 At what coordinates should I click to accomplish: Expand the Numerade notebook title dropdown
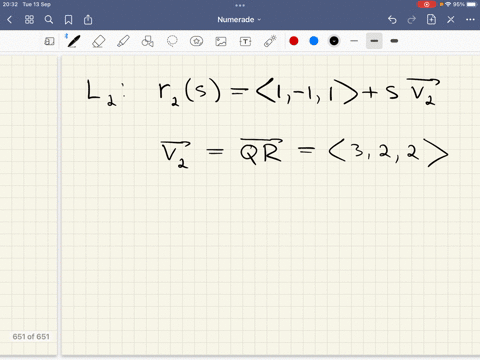click(x=239, y=20)
